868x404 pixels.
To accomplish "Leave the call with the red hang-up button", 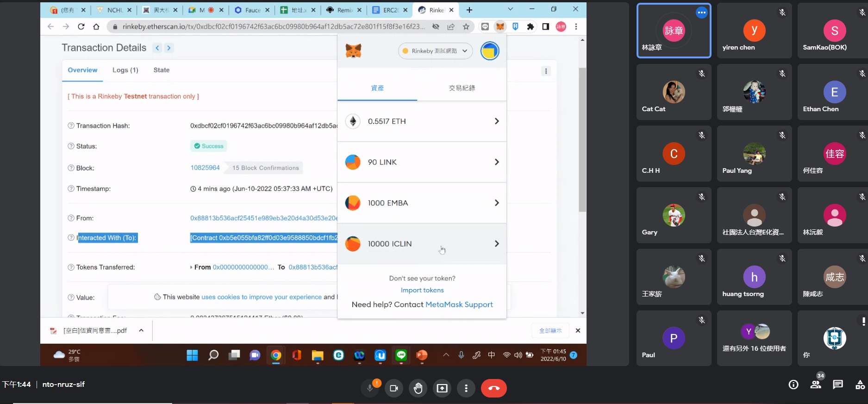I will 494,388.
